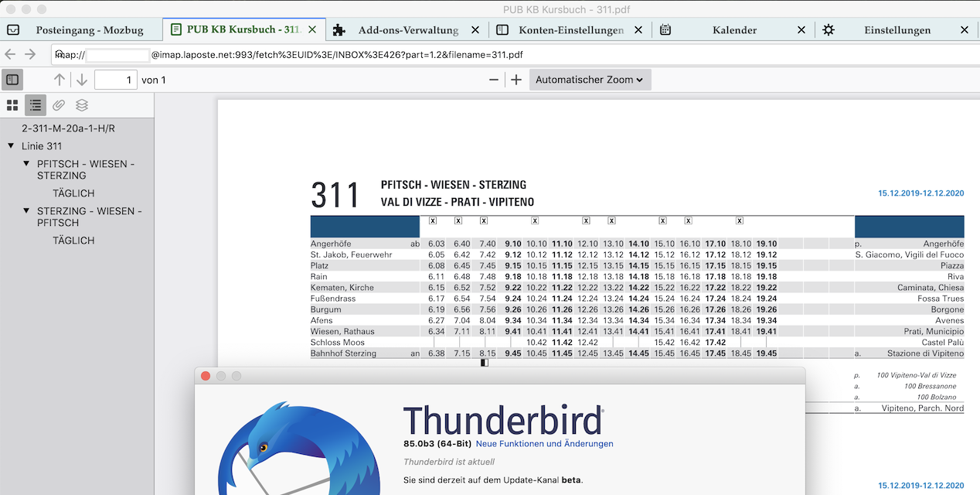This screenshot has width=980, height=495.
Task: Open the Kalender tab
Action: (x=734, y=30)
